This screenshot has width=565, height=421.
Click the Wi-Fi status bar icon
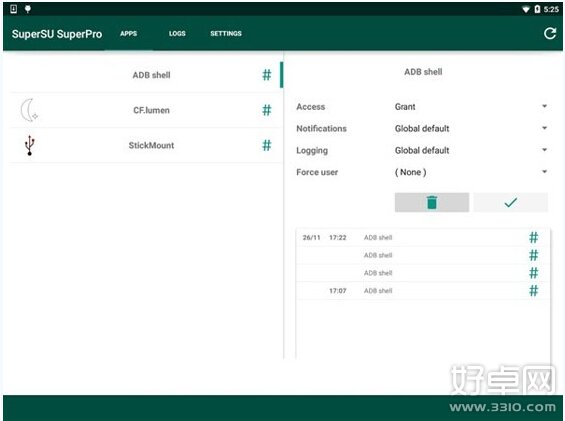[x=526, y=9]
